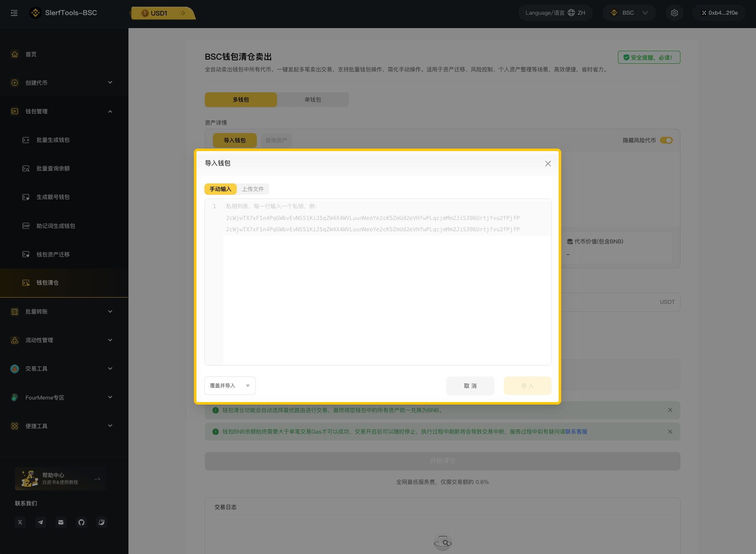Open 批量查询余额 in the sidebar

[x=53, y=169]
